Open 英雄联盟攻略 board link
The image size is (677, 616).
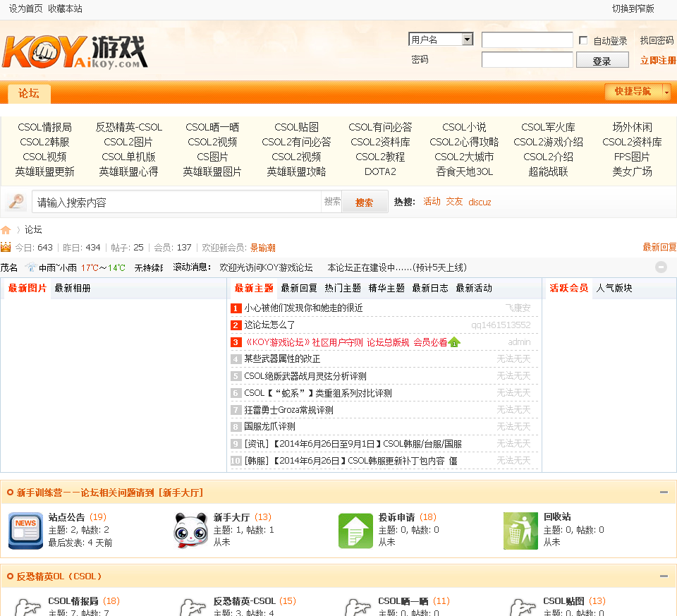pyautogui.click(x=296, y=171)
